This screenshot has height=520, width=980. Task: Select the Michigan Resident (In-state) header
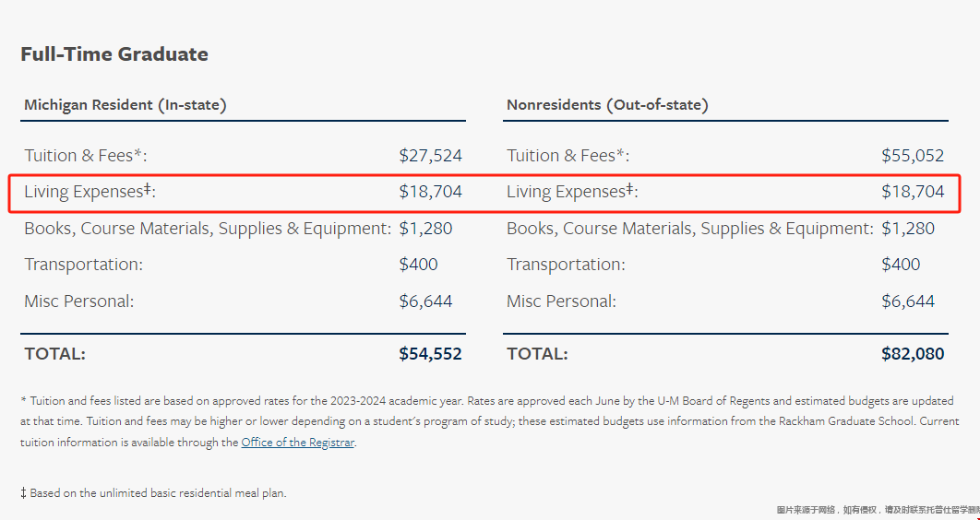coord(125,105)
